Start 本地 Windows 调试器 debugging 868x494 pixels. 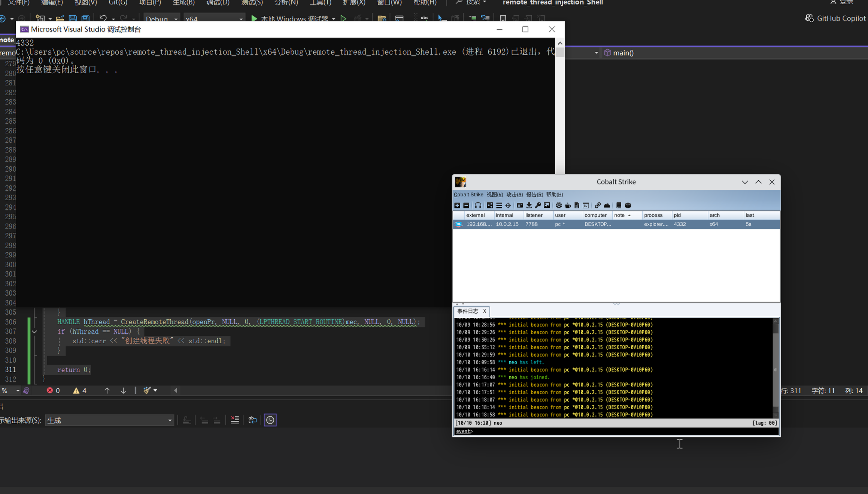point(290,18)
